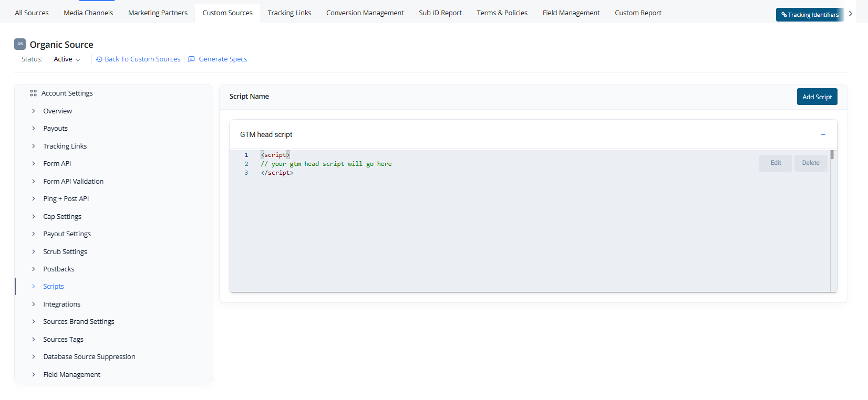Open the Status Active dropdown
The image size is (868, 400).
(67, 59)
